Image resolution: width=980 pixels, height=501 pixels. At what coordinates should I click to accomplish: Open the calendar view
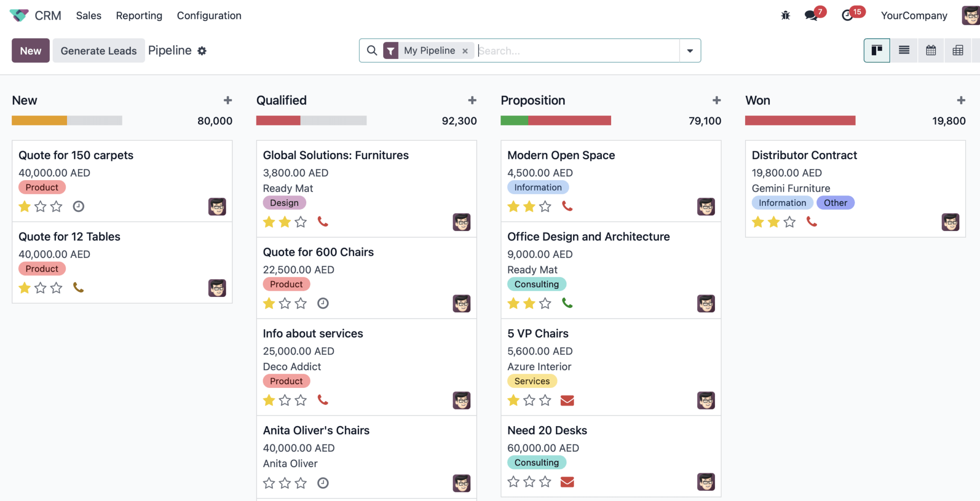tap(931, 50)
